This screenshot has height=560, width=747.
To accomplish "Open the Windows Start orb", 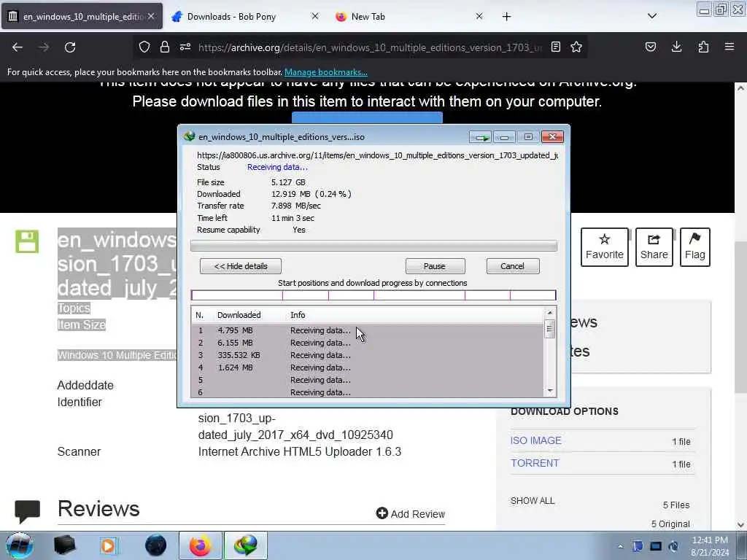I will coord(20,545).
